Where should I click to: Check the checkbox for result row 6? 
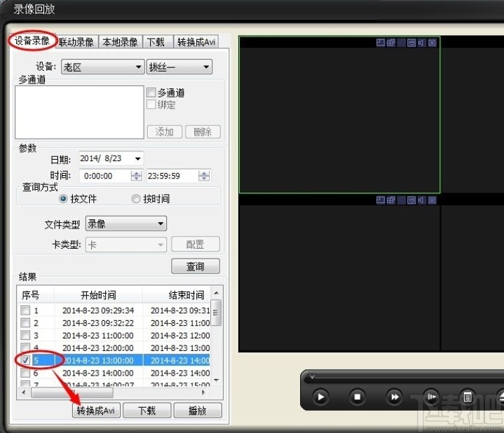point(25,373)
